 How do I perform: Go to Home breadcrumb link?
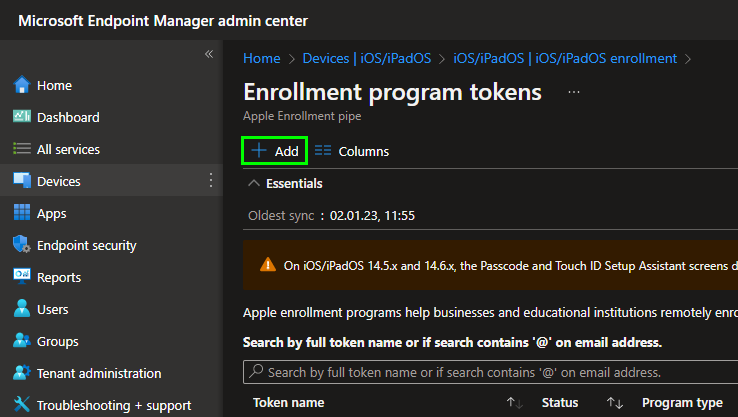pyautogui.click(x=262, y=58)
